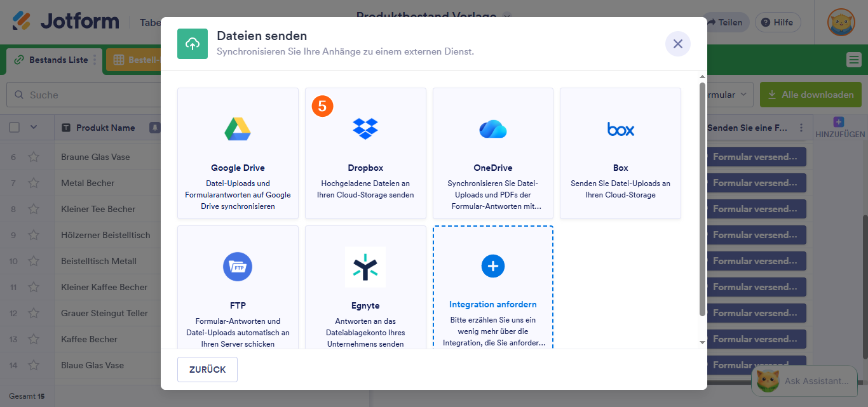Open the FTP integration icon
The image size is (868, 407).
238,267
